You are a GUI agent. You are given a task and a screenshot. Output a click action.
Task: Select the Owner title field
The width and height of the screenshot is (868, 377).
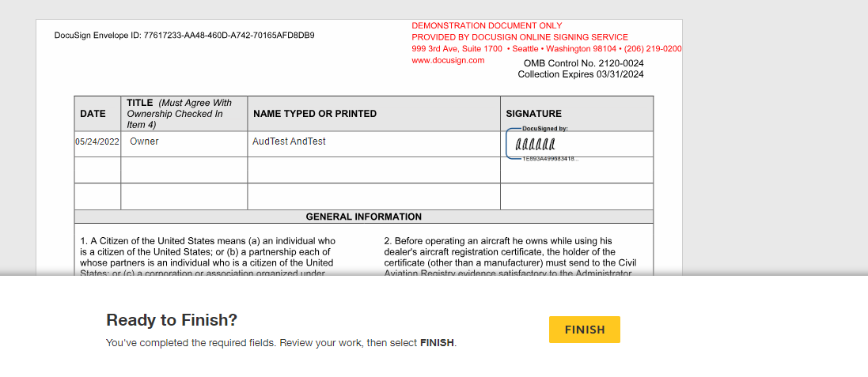tap(144, 141)
